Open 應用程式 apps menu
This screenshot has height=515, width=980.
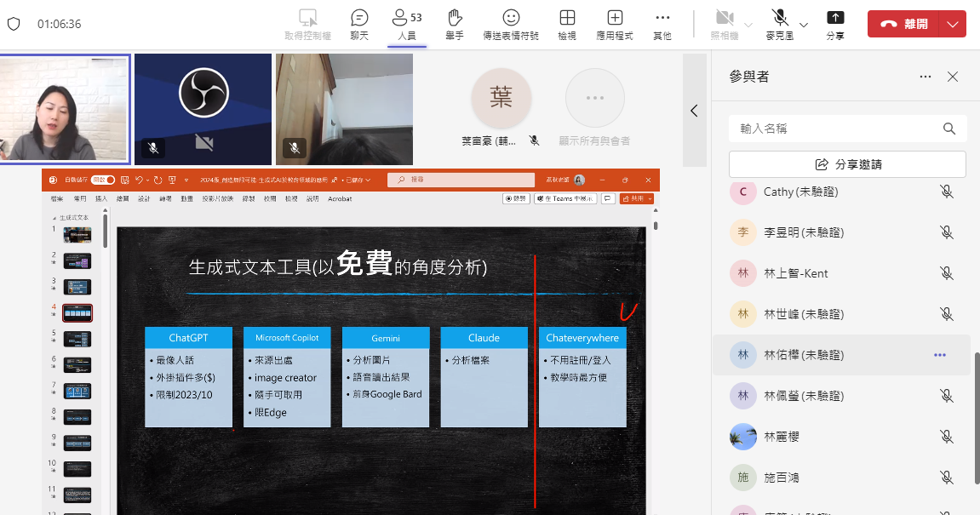coord(615,25)
